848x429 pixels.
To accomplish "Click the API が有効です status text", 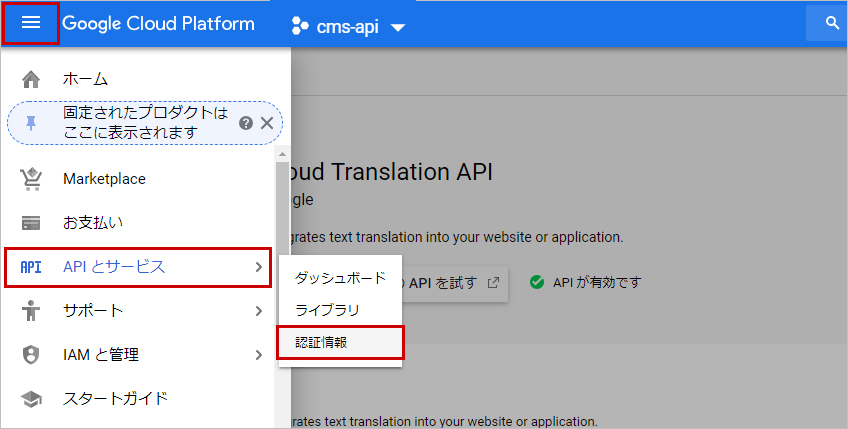I will 597,282.
